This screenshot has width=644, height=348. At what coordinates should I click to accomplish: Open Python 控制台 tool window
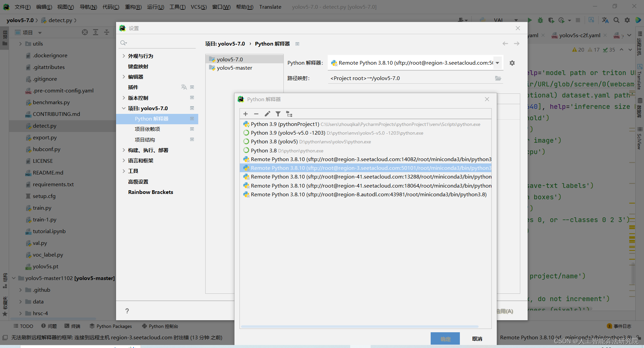point(160,326)
